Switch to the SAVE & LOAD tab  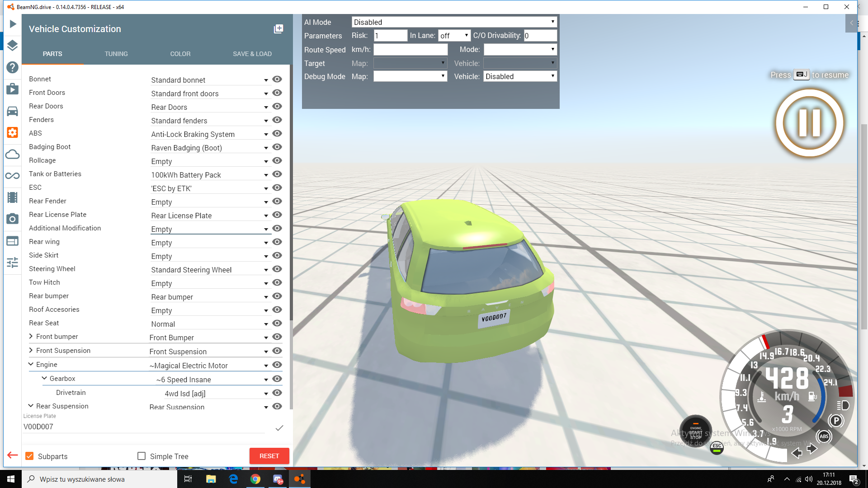pyautogui.click(x=252, y=54)
